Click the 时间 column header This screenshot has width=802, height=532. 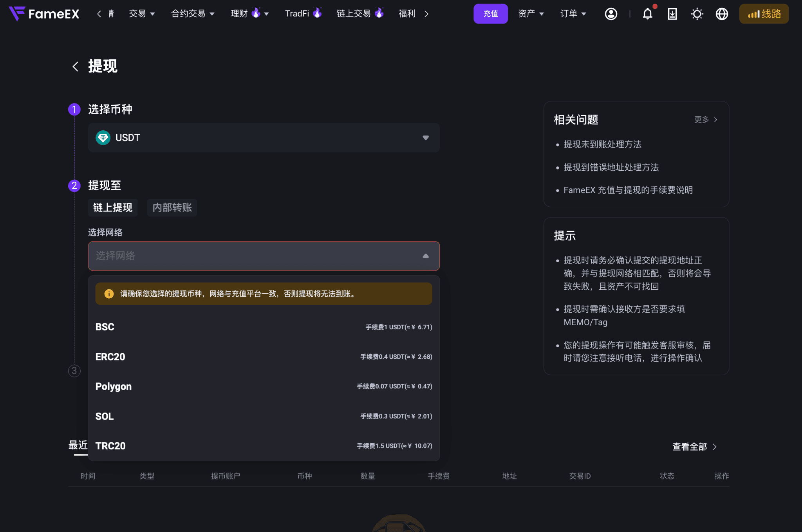[88, 476]
